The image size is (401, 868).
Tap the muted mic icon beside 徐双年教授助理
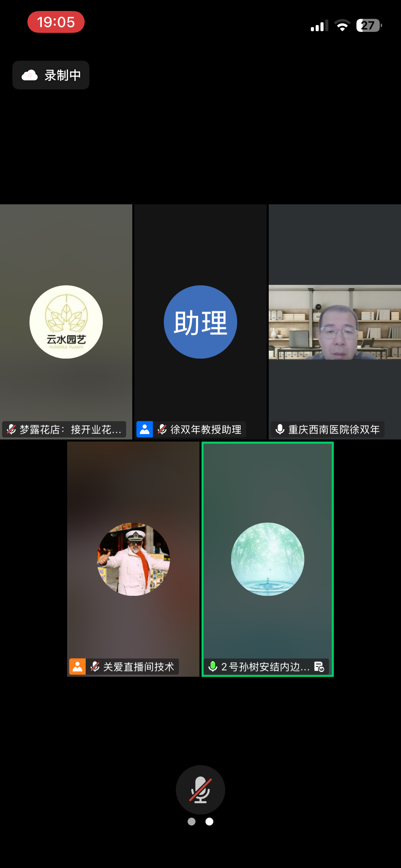(162, 429)
